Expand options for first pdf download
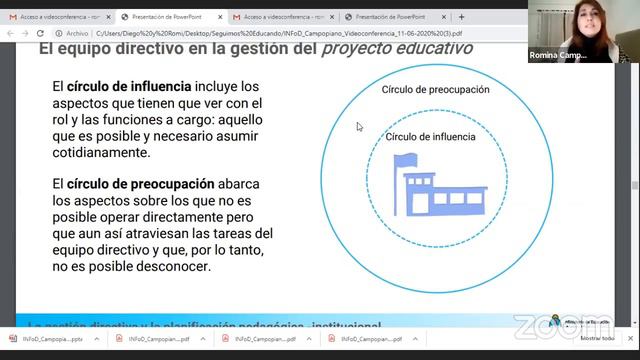 pos(203,339)
